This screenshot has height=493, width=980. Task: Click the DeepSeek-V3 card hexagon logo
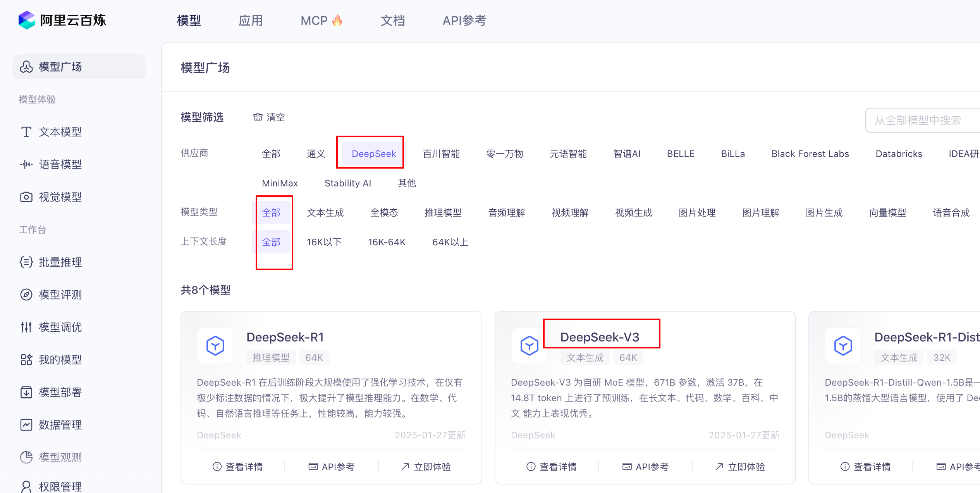pyautogui.click(x=529, y=345)
